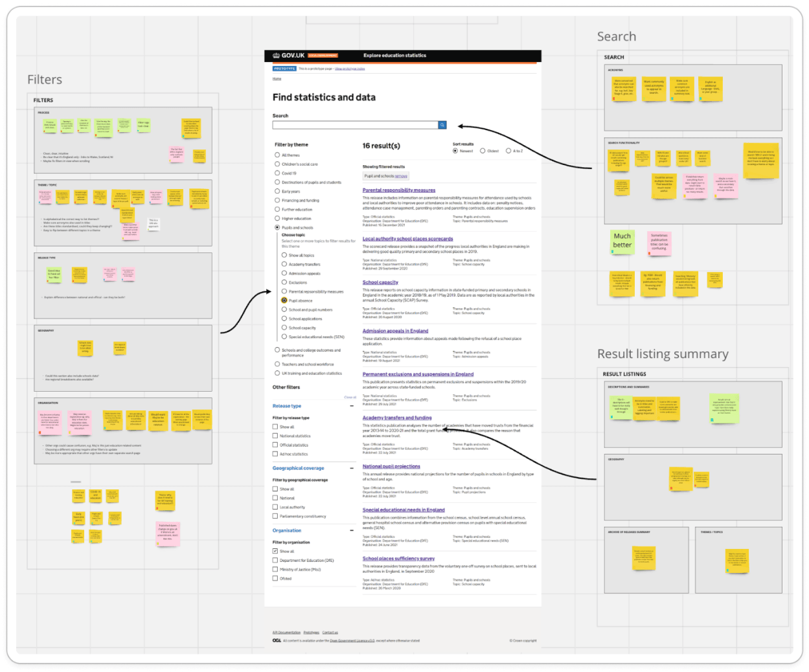Collapse the Geographical coverage filter section
Viewport: 809px width, 672px height.
click(350, 467)
